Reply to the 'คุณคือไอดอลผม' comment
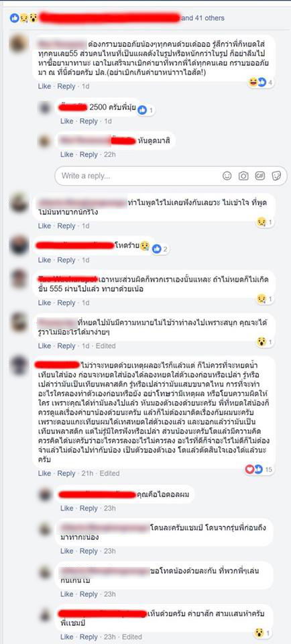291x644 pixels. tap(89, 508)
